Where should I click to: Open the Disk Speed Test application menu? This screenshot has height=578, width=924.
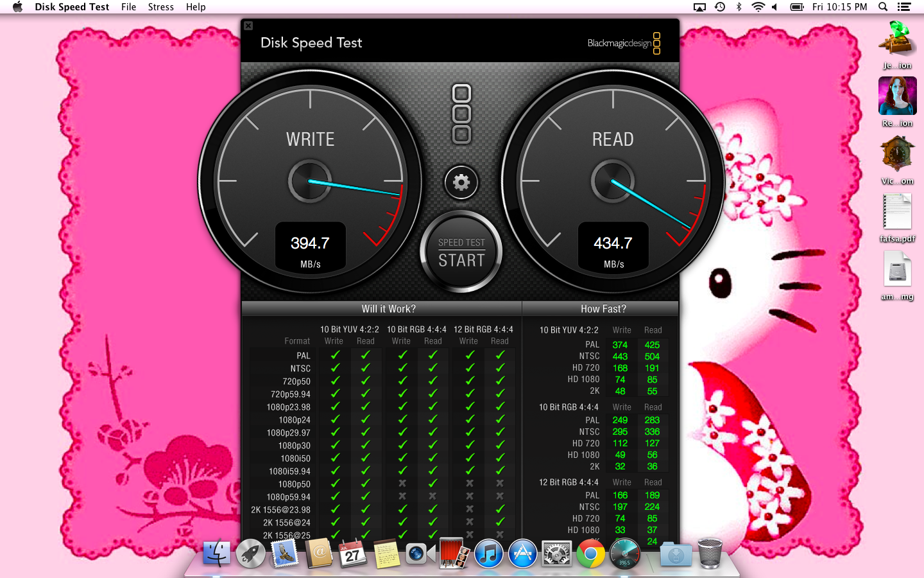[x=72, y=7]
